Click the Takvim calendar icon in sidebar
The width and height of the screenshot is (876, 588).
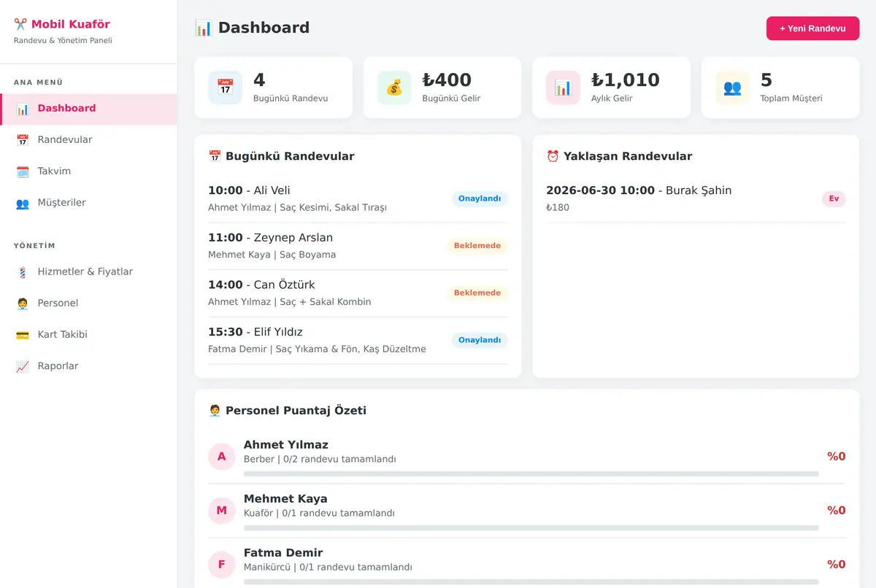tap(23, 172)
